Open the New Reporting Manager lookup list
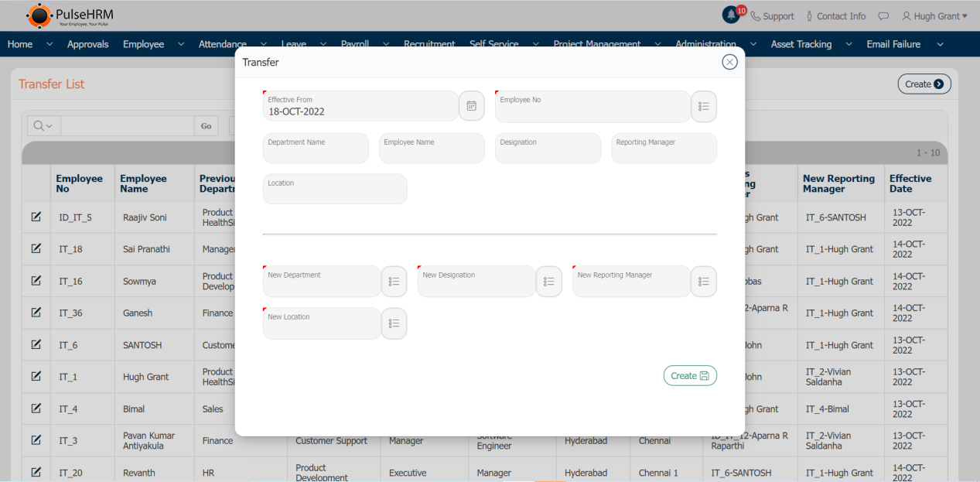This screenshot has width=980, height=482. click(x=703, y=282)
